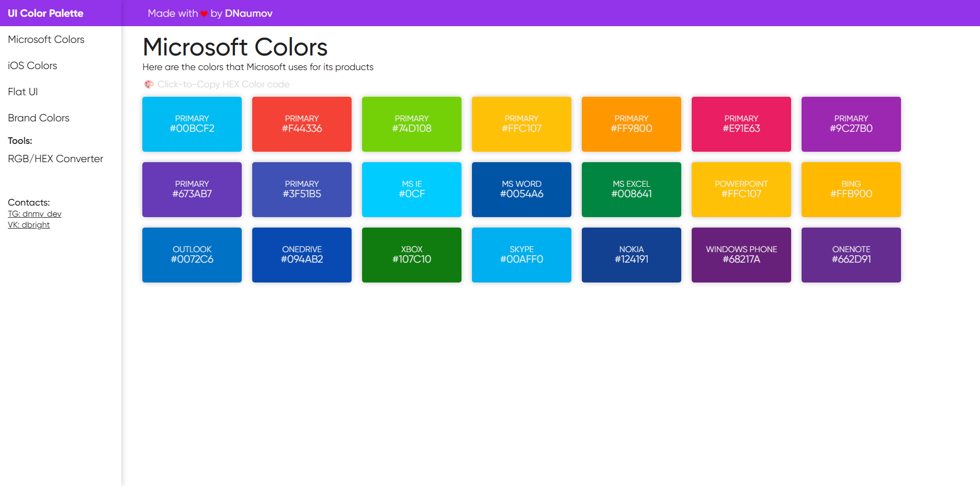
Task: Copy the PRIMARY #00BCF2 cyan swatch
Action: pos(192,124)
